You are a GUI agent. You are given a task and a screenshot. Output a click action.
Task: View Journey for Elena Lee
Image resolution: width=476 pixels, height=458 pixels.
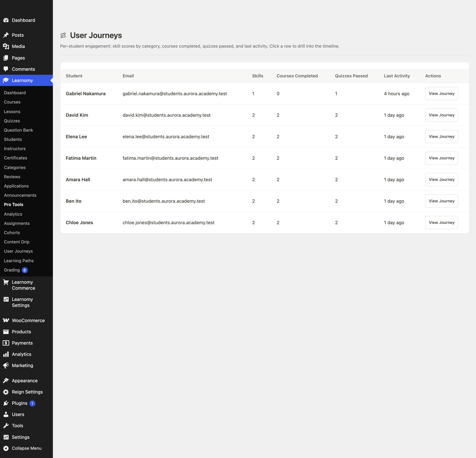click(x=441, y=137)
